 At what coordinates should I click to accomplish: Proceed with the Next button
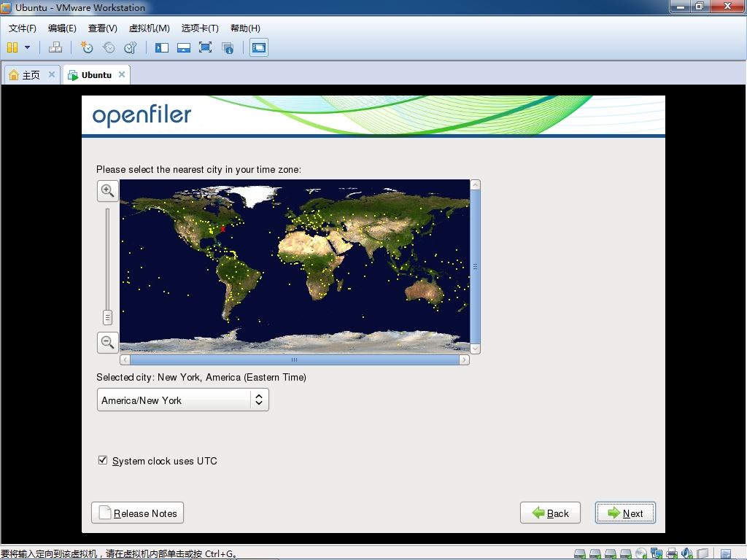[625, 513]
